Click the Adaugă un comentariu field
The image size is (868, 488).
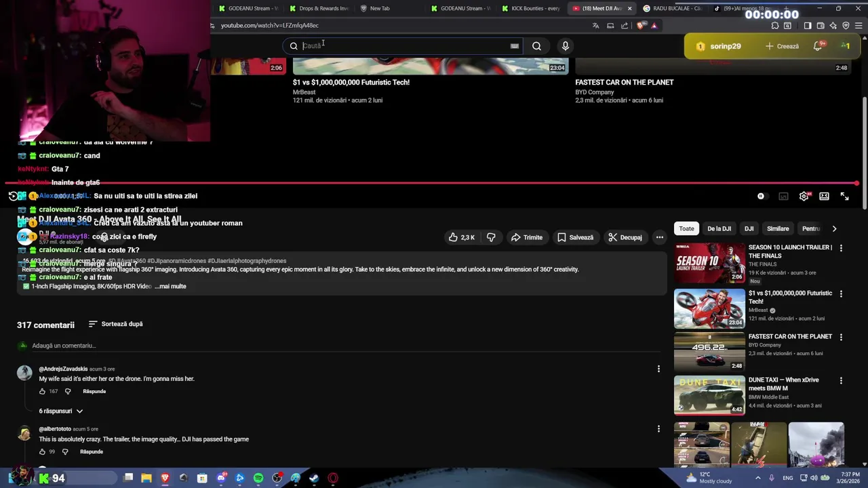pos(346,346)
